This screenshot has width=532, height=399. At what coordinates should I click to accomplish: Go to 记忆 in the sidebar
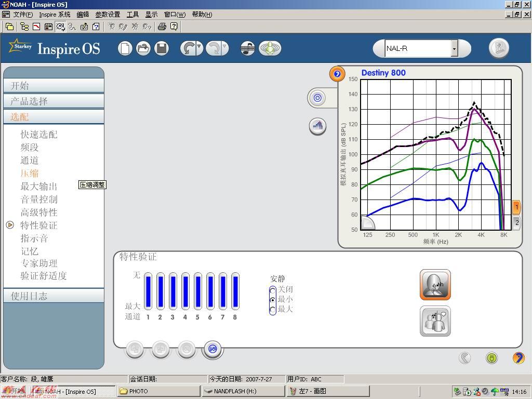pos(30,251)
